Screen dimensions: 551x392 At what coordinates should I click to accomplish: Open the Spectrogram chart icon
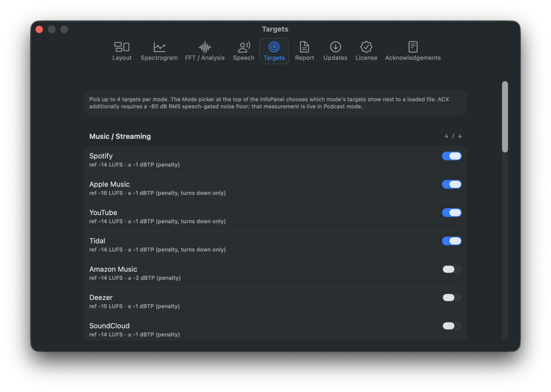(159, 47)
